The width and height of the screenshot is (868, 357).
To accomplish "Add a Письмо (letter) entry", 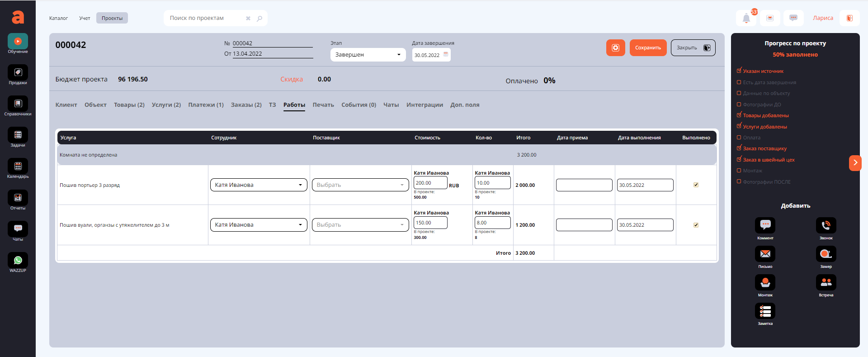I will coord(765,254).
